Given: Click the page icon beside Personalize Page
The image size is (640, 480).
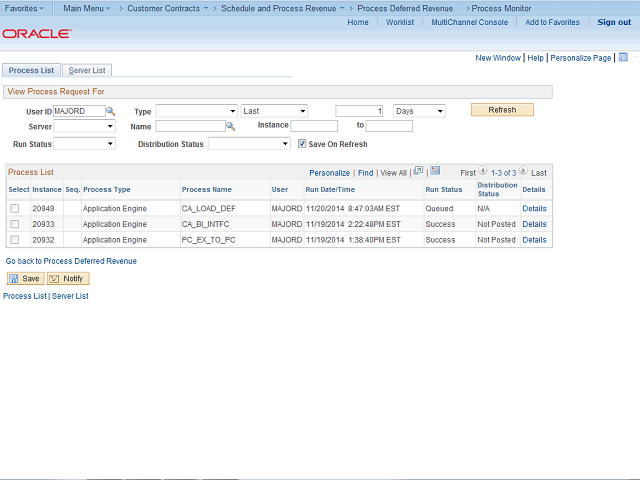Looking at the screenshot, I should (x=622, y=58).
